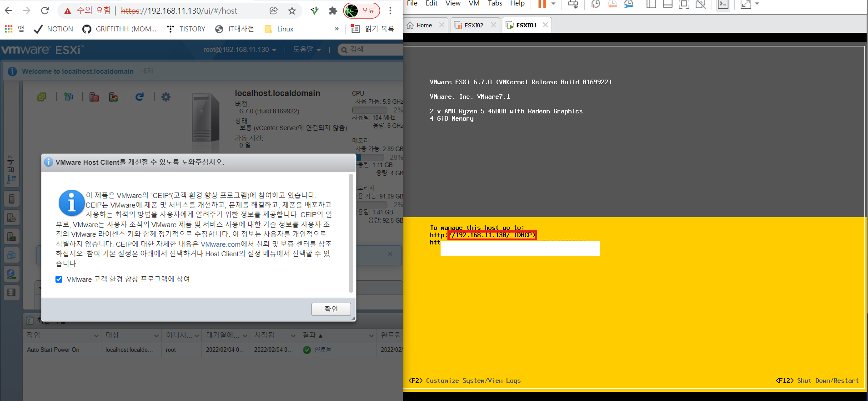Click the share page icon in address bar

pos(274,10)
